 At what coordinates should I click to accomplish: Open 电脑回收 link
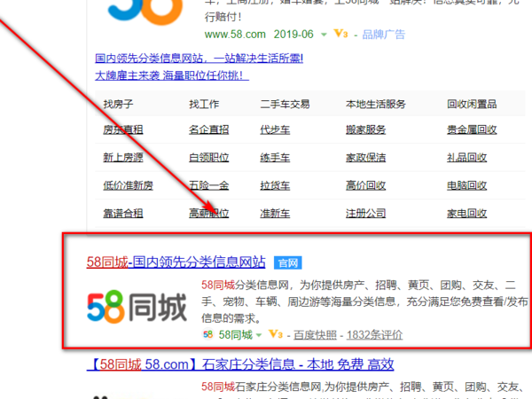tap(467, 185)
